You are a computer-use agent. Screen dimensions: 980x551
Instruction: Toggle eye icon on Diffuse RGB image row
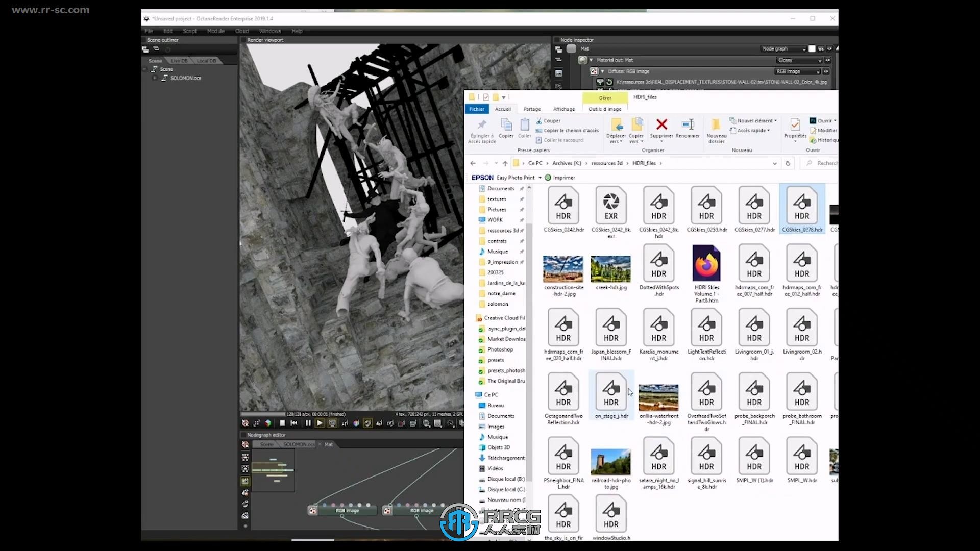[x=826, y=71]
